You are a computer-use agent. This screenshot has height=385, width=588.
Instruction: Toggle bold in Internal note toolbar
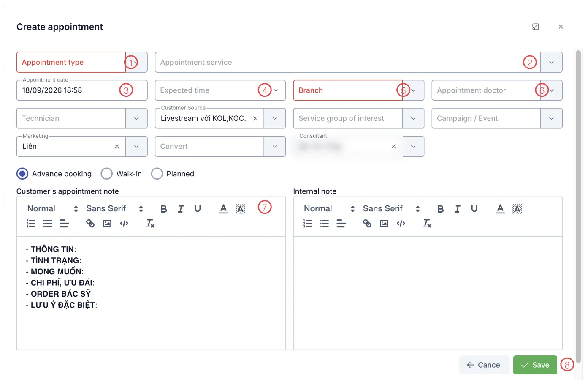click(x=441, y=209)
